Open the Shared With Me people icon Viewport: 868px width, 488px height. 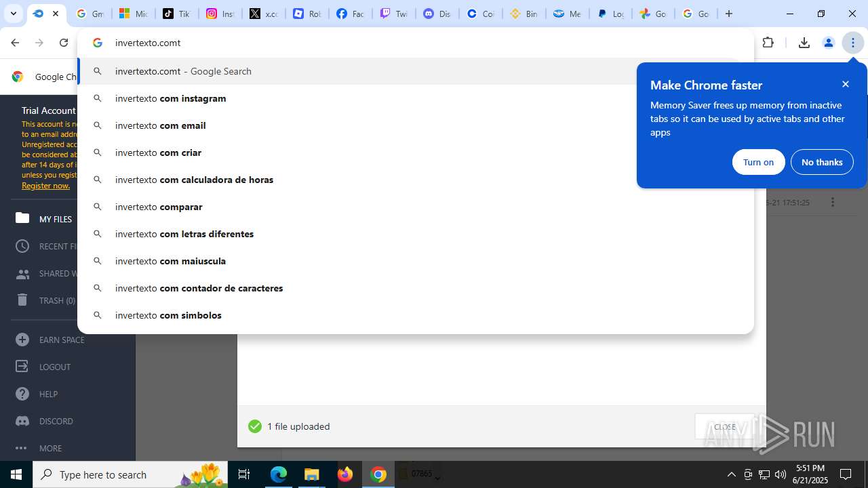[22, 274]
